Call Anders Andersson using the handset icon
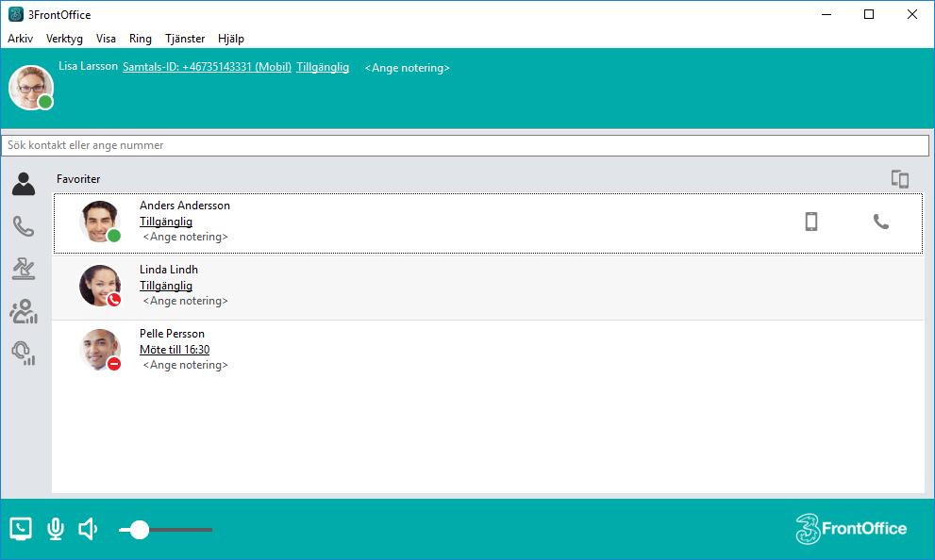The image size is (935, 560). pos(880,222)
